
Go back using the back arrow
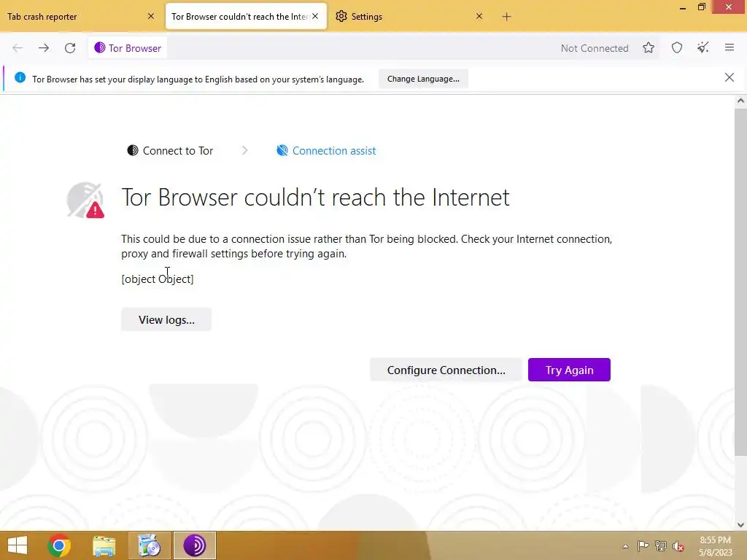coord(18,48)
